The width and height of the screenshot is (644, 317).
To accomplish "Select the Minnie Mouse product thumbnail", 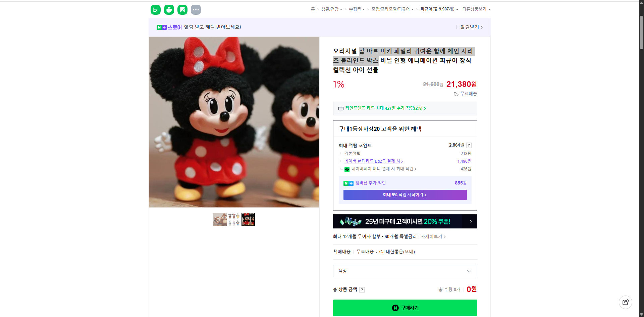I will pyautogui.click(x=248, y=219).
